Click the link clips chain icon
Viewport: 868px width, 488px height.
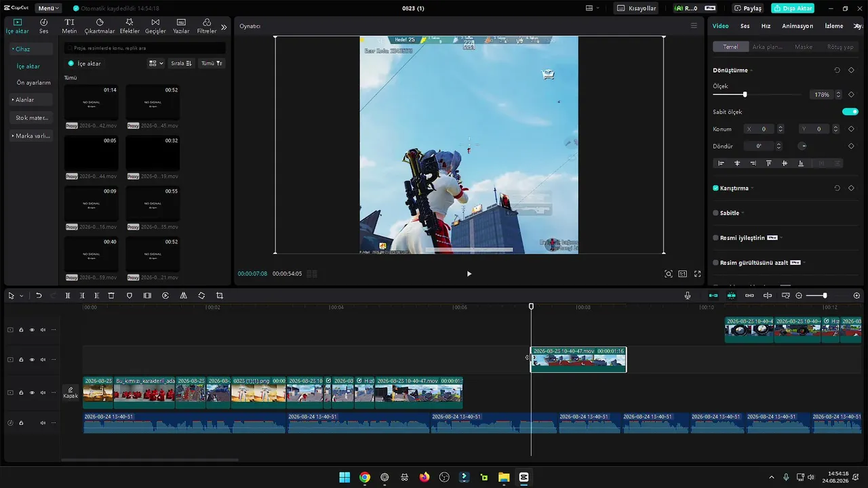pos(749,296)
